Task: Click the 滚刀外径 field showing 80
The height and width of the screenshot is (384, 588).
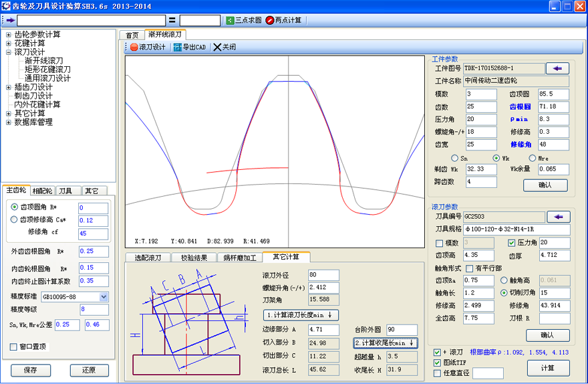Action: 323,275
